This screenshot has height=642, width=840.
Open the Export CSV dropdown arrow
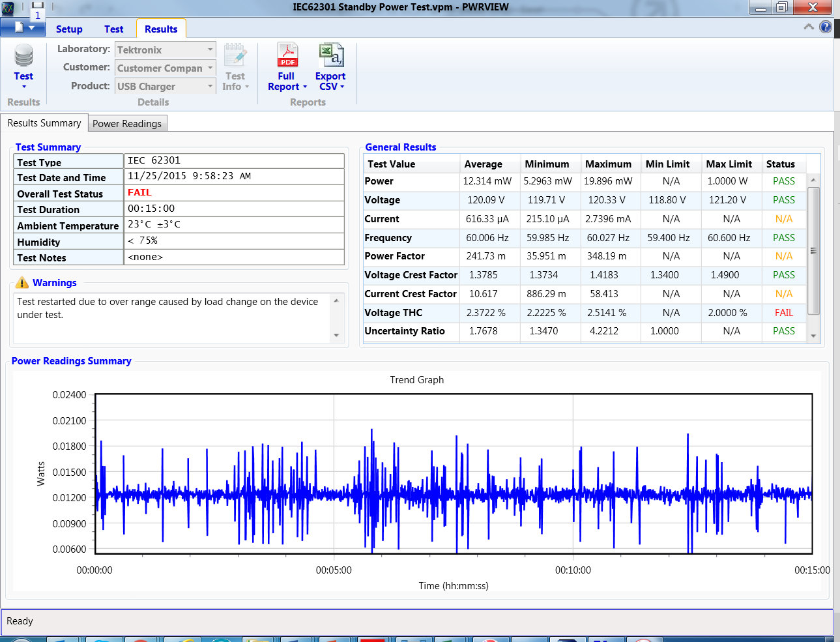click(342, 87)
